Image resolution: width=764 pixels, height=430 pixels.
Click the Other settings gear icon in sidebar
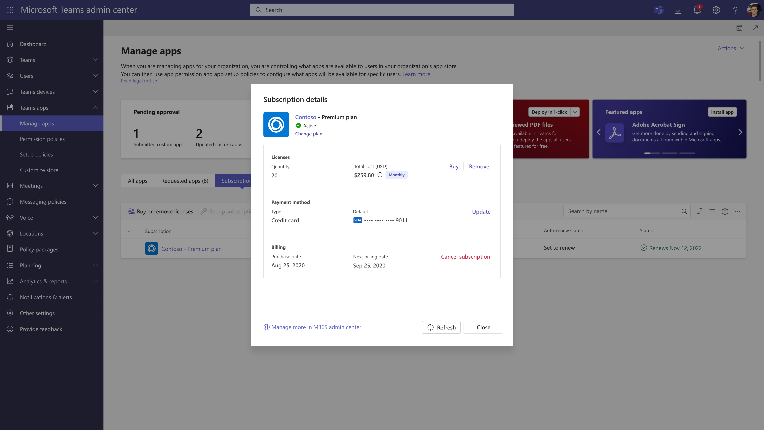pos(10,313)
